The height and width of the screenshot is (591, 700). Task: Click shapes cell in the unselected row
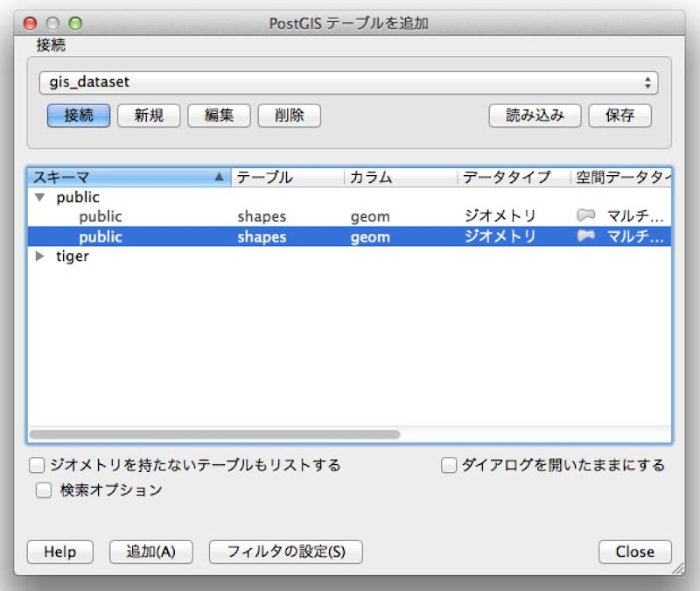coord(262,216)
